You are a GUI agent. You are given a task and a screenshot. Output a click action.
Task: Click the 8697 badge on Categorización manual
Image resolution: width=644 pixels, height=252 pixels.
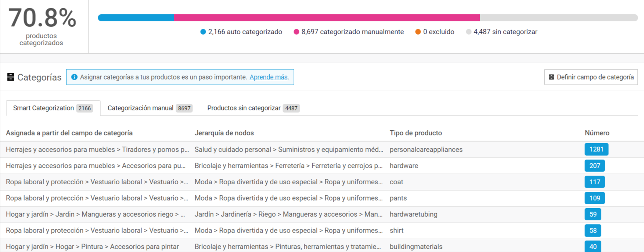[x=184, y=108]
